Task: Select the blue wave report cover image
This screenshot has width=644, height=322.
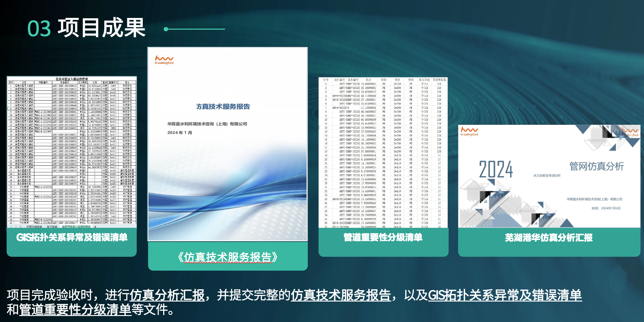Action: (227, 189)
